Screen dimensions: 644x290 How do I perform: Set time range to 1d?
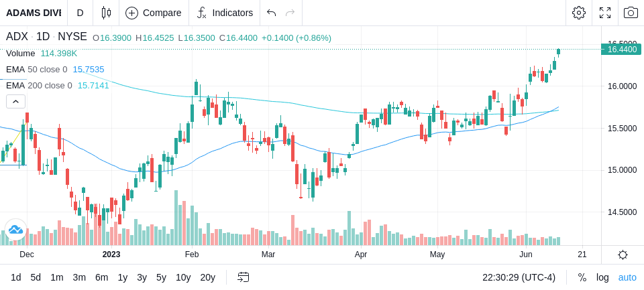(x=16, y=278)
